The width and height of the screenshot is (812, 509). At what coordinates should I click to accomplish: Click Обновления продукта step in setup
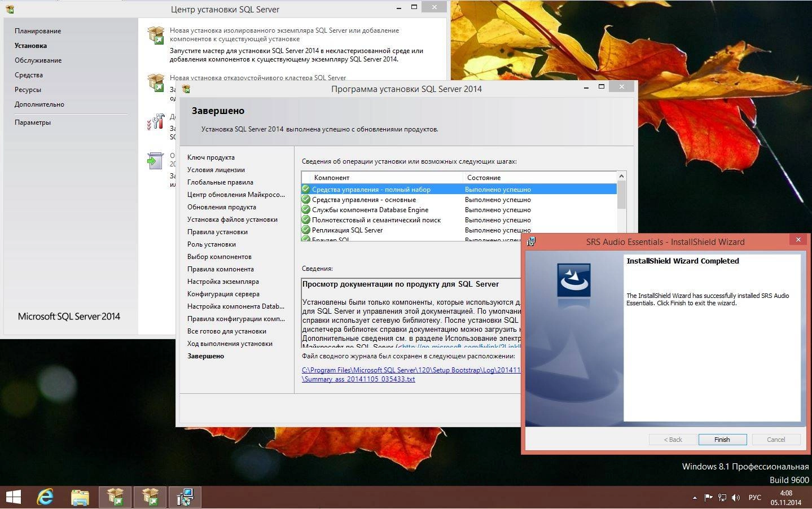[222, 207]
